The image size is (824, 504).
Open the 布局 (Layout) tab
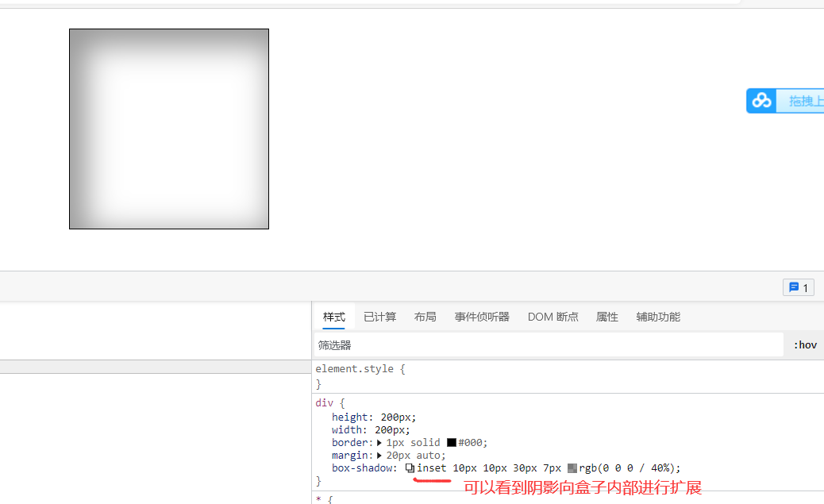425,317
